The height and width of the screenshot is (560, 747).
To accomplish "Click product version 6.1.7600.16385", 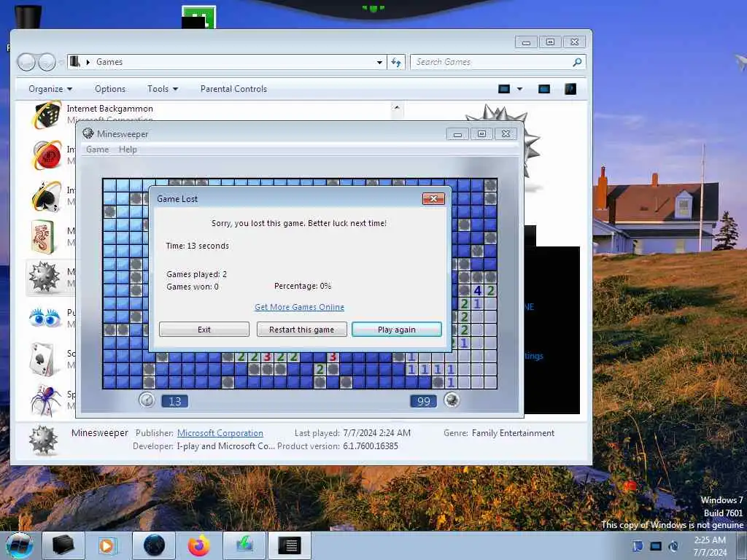I will [x=370, y=446].
